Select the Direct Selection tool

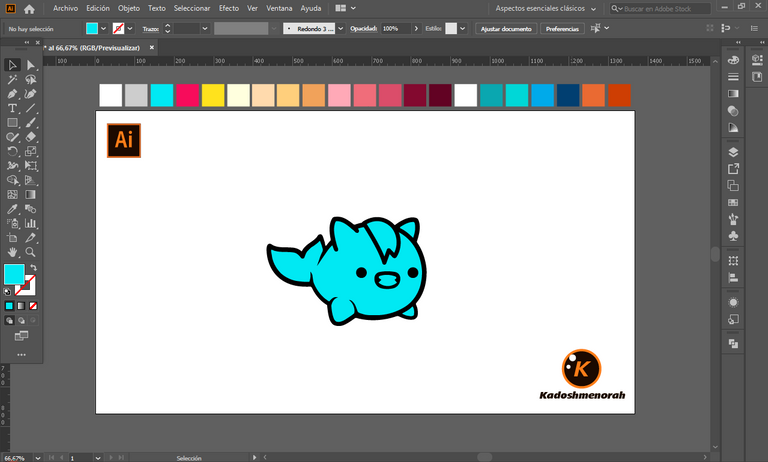click(30, 65)
